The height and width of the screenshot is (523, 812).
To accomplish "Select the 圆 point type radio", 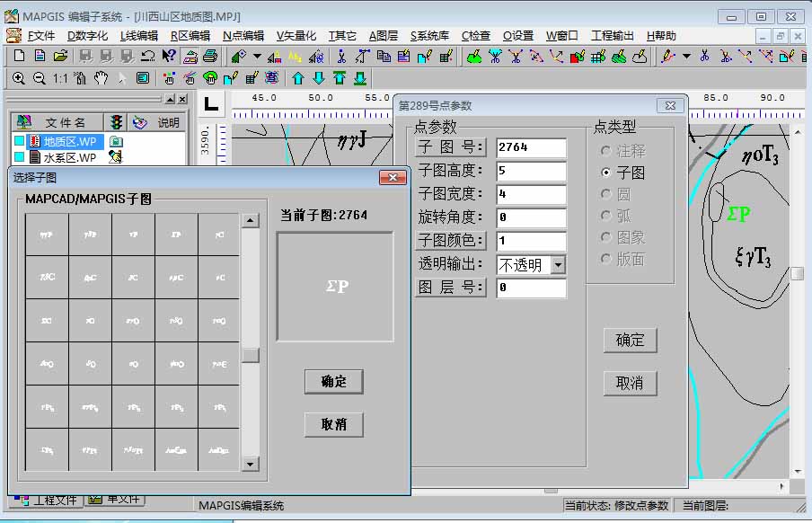I will point(606,194).
